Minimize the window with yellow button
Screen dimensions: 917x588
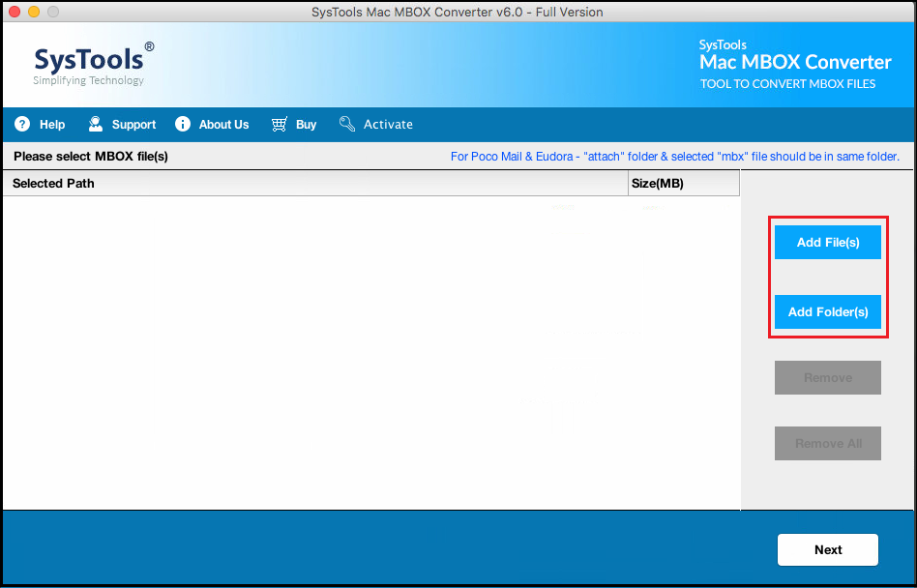(34, 11)
